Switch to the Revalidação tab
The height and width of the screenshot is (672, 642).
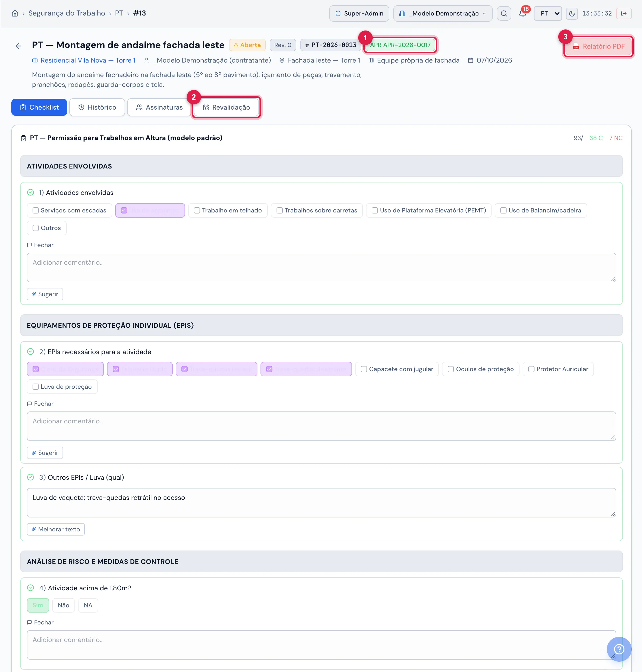click(x=226, y=107)
